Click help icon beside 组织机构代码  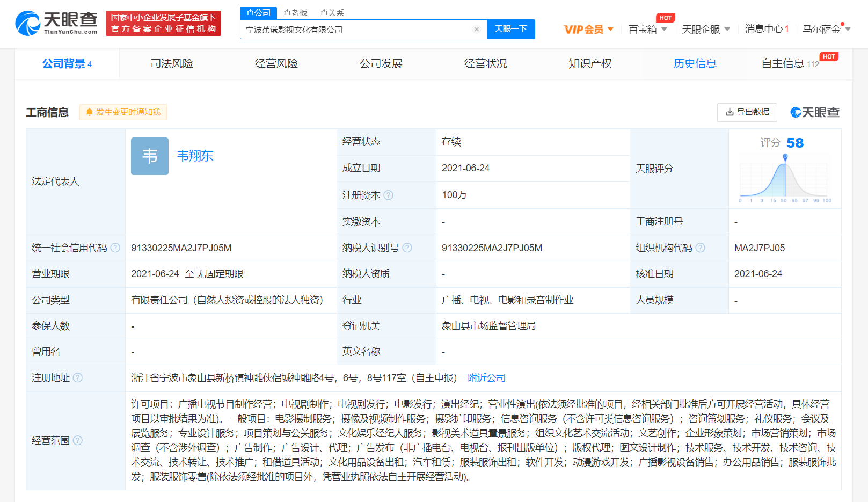pyautogui.click(x=701, y=248)
